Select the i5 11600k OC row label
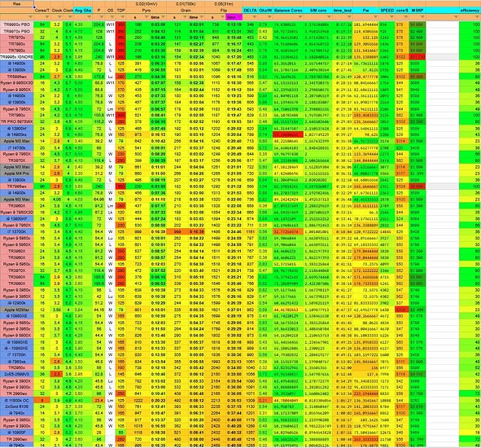This screenshot has width=481, height=448. [17, 400]
